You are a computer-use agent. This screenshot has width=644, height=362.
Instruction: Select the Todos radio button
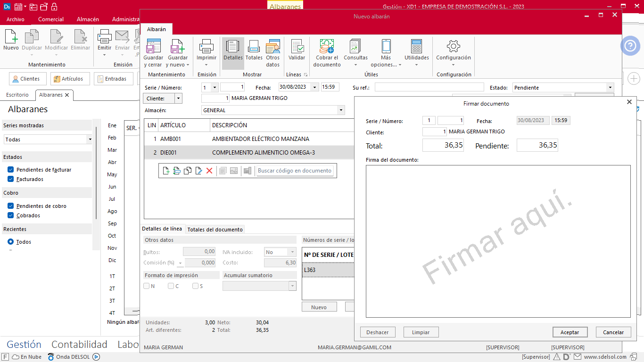click(x=11, y=242)
